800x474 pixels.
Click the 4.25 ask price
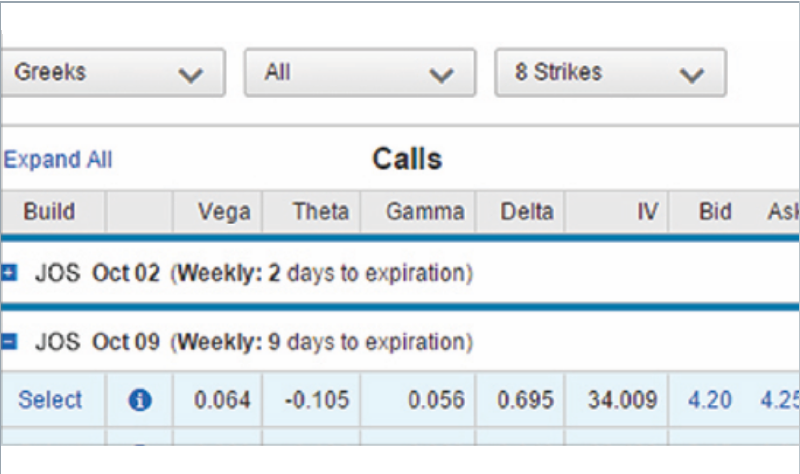pos(779,400)
